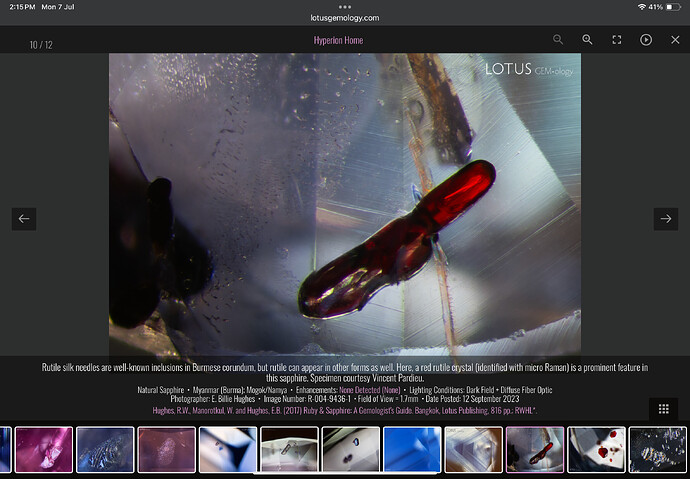Start the slideshow with the play icon
The image size is (690, 479).
[646, 40]
